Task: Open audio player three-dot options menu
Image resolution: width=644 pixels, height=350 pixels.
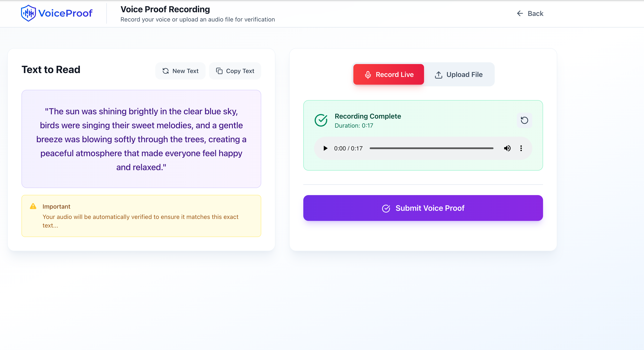Action: (521, 148)
